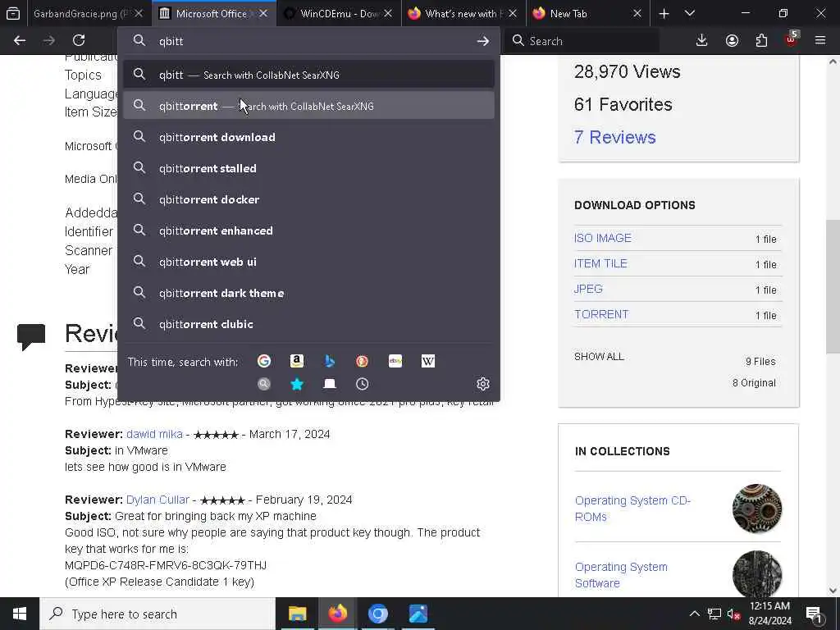840x630 pixels.
Task: Choose the 'qbittorrent clubic' suggestion
Action: coord(308,324)
